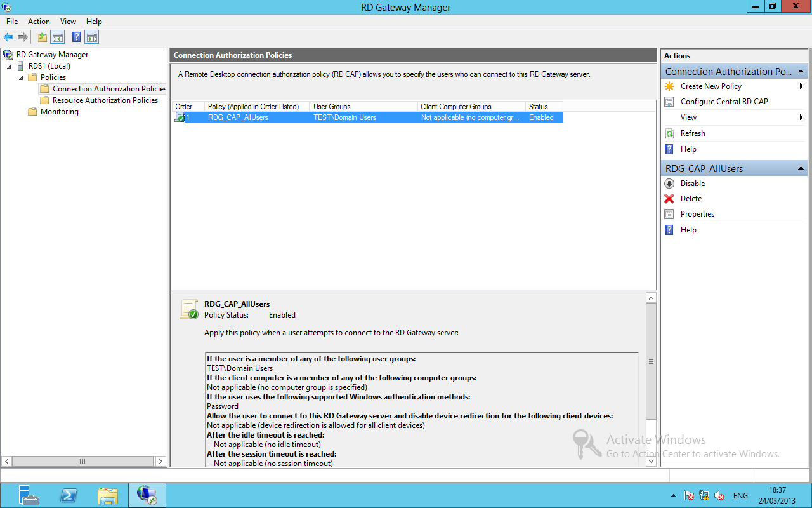This screenshot has width=812, height=508.
Task: Collapse Connection Authorization Po... actions section
Action: click(801, 72)
